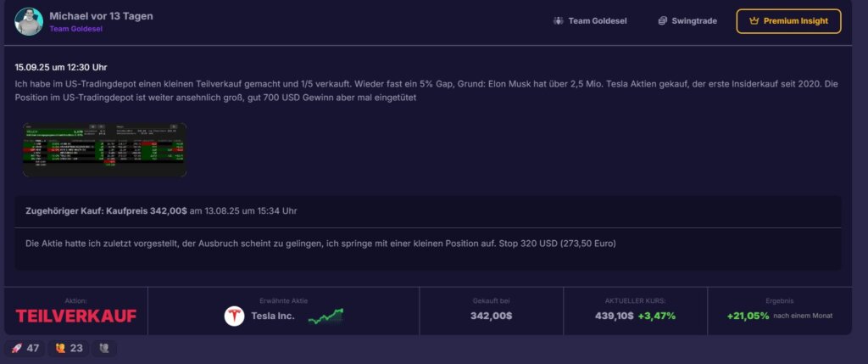
Task: Select the Swingtrade tag
Action: tap(687, 21)
